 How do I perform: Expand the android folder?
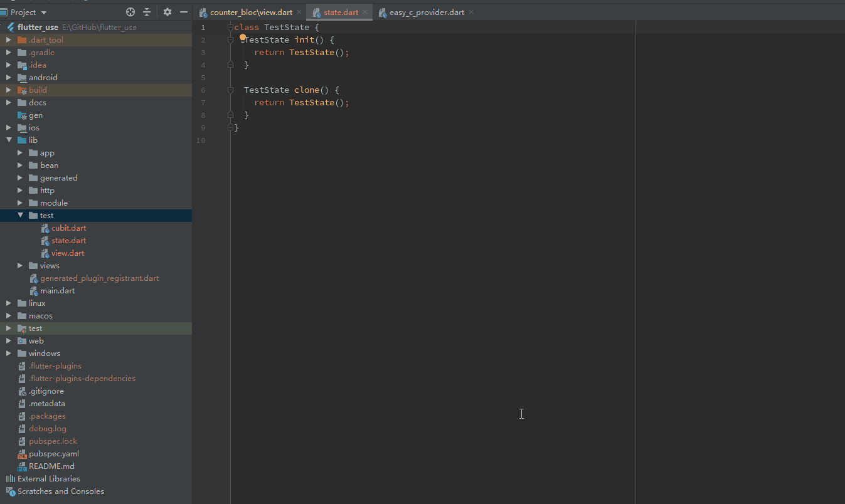point(9,78)
